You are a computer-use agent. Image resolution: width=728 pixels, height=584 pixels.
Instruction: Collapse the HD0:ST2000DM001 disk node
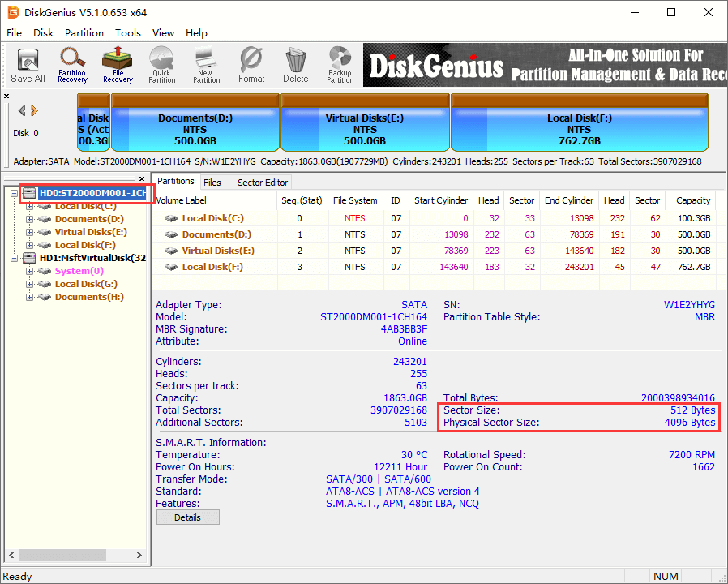(16, 193)
